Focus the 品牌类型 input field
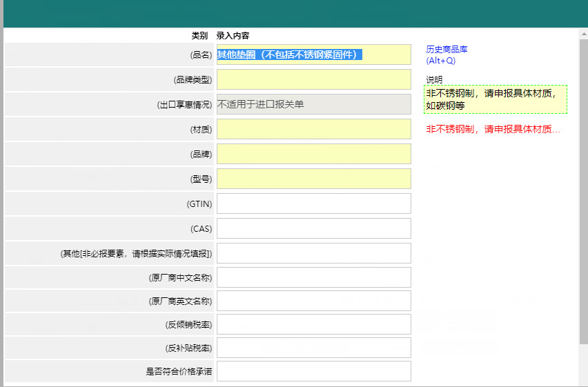588x387 pixels. 314,79
